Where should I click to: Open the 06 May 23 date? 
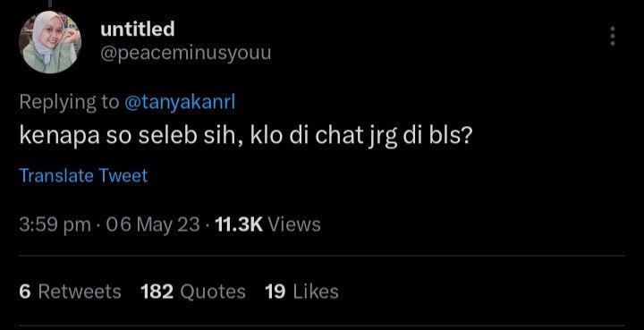coord(153,225)
